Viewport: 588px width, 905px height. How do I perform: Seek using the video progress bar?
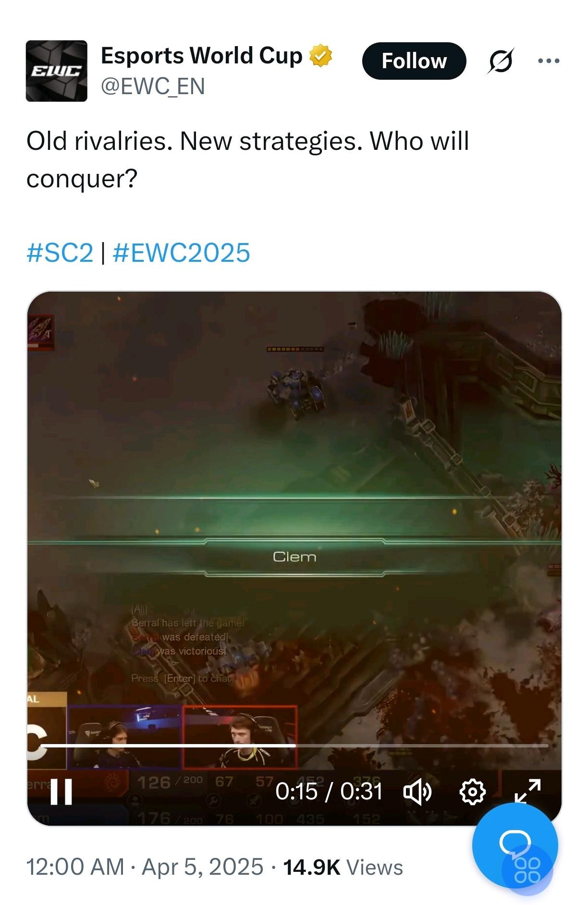tap(294, 746)
